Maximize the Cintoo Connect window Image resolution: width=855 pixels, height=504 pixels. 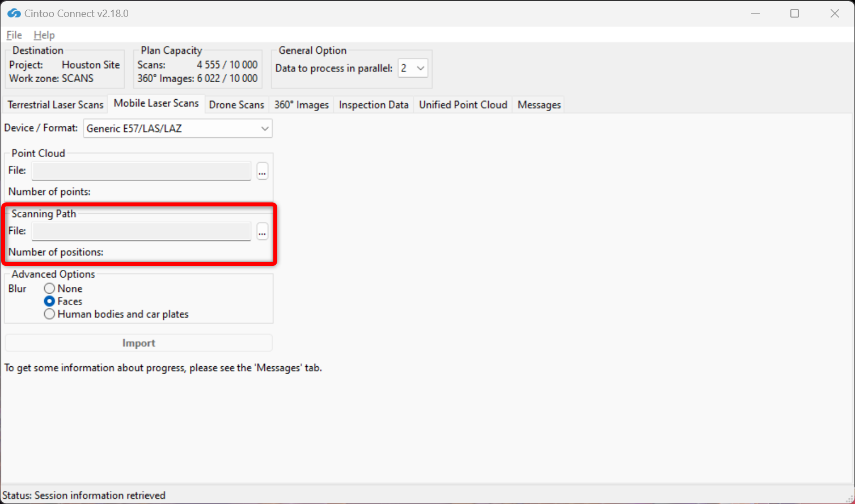(x=795, y=13)
